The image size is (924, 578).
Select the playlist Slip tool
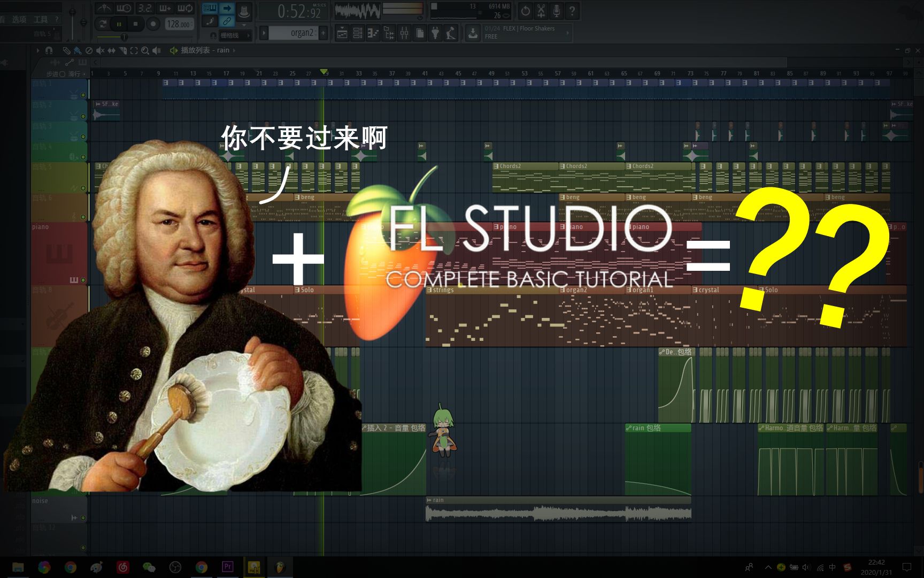(x=111, y=50)
